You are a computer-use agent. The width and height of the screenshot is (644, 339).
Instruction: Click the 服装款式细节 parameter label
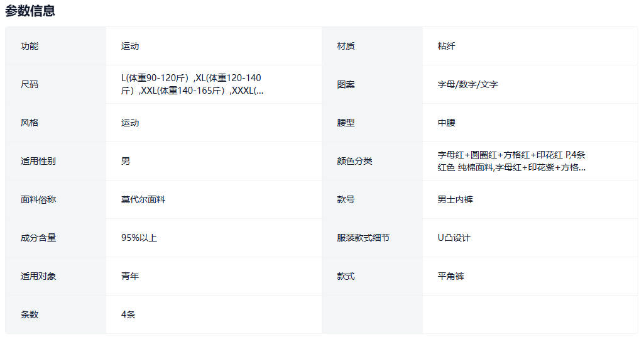pyautogui.click(x=363, y=238)
